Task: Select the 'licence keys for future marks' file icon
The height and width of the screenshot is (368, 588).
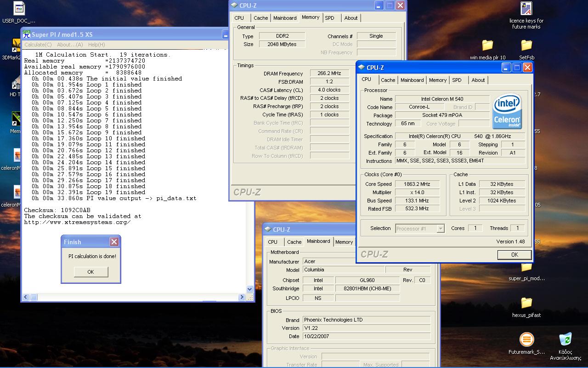Action: 526,8
